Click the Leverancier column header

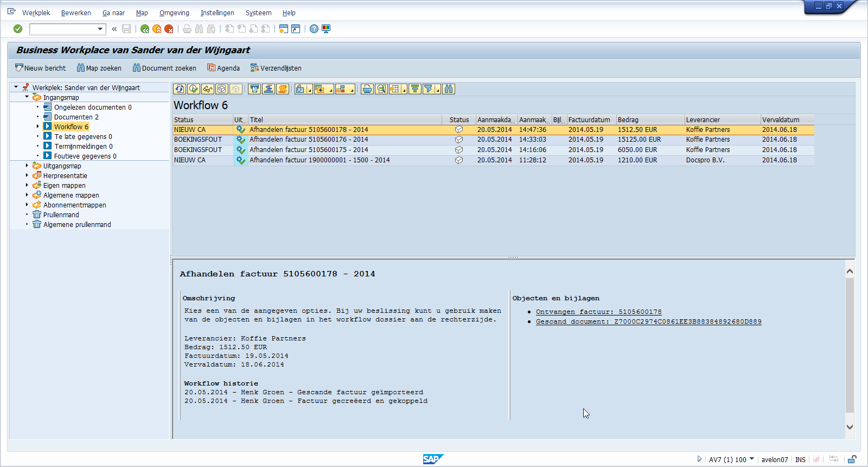coord(722,119)
